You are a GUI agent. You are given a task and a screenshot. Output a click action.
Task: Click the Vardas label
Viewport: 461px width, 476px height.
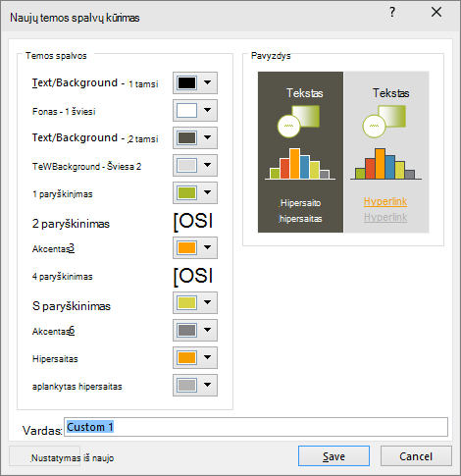pos(42,431)
